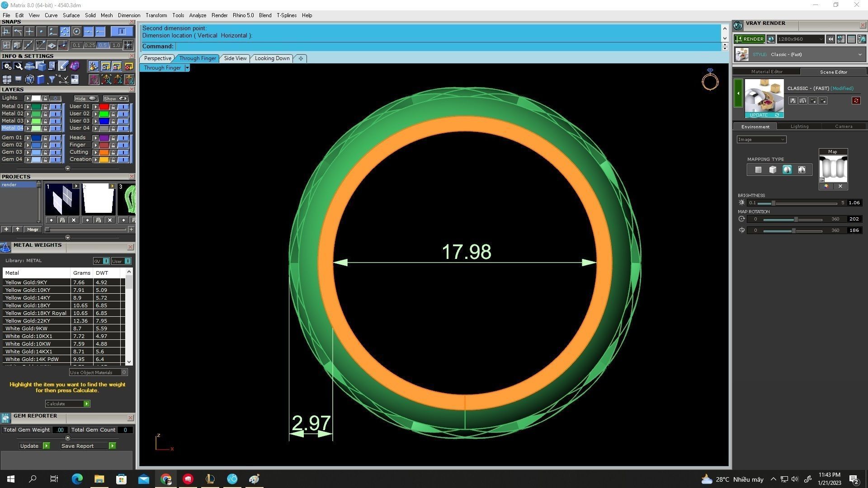Open the render resolution 1280x960 dropdown

point(821,39)
